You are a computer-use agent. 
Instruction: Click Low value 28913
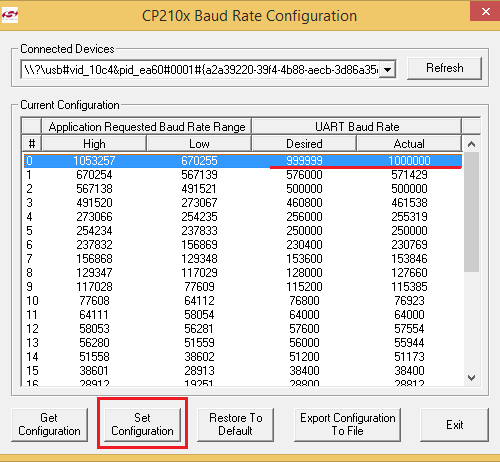199,371
